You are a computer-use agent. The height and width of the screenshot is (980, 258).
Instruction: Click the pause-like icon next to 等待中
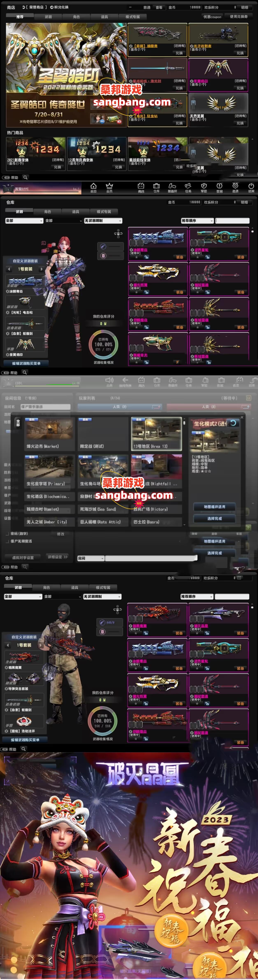pyautogui.click(x=249, y=398)
